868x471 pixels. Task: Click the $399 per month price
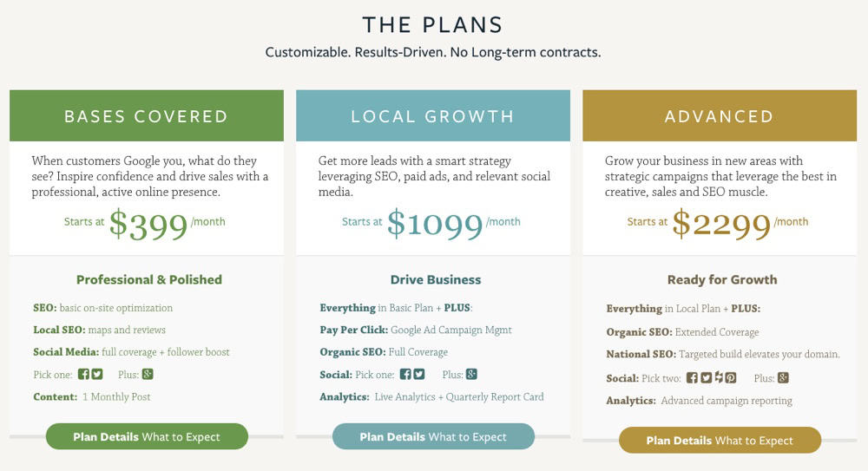tap(145, 224)
